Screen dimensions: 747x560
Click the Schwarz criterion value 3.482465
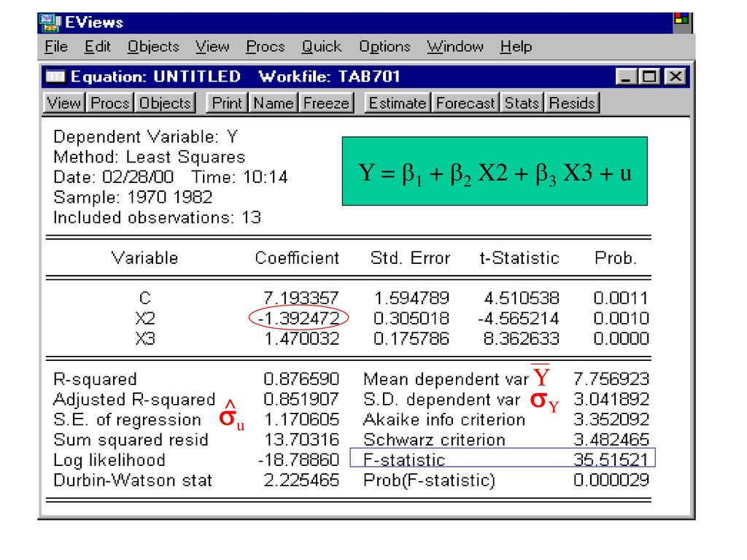click(x=611, y=440)
